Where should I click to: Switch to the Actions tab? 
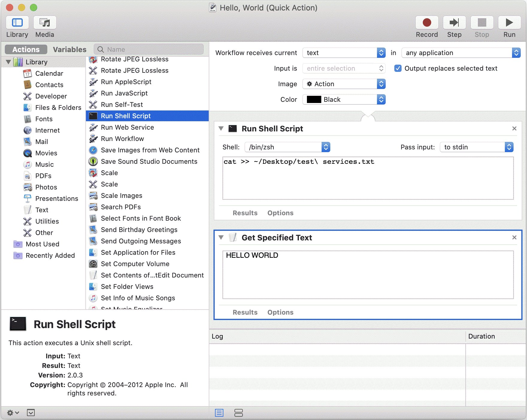tap(26, 49)
